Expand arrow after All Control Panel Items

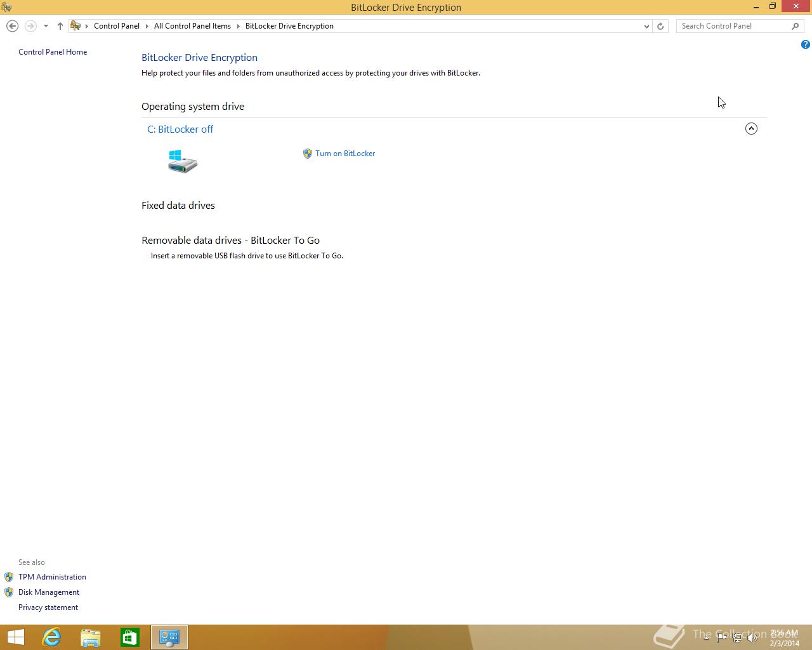tap(239, 26)
